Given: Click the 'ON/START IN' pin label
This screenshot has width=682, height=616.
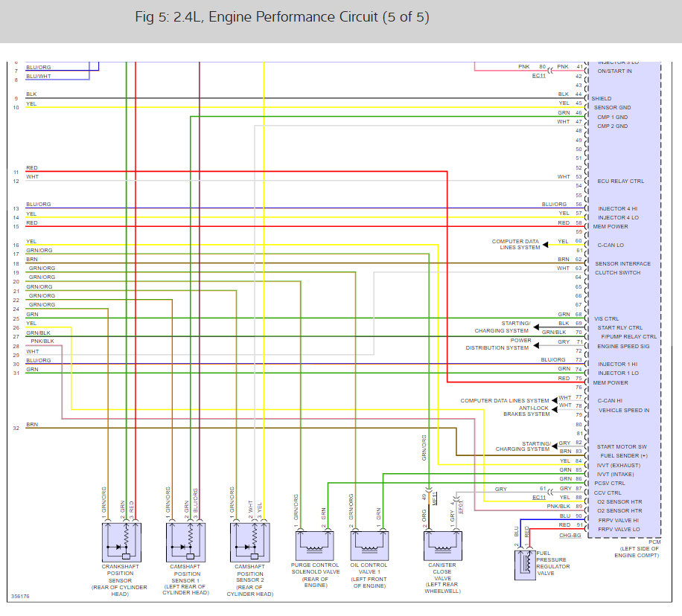Looking at the screenshot, I should pos(614,71).
